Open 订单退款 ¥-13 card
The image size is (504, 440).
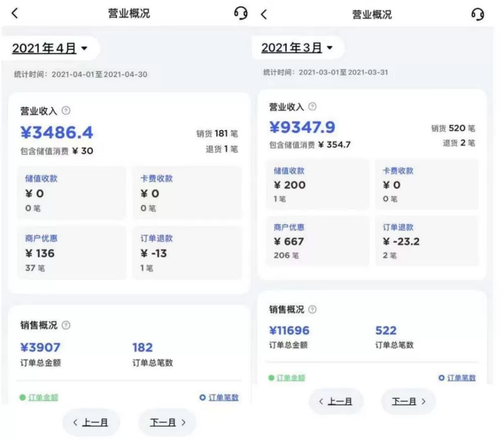pos(187,253)
